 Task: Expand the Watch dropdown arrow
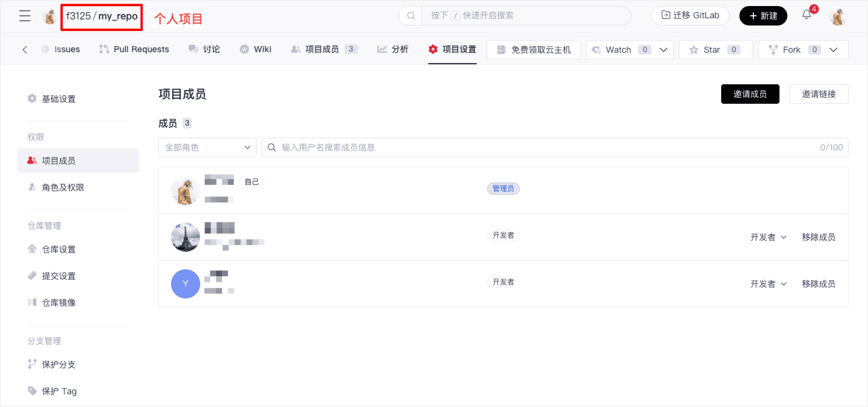point(664,50)
